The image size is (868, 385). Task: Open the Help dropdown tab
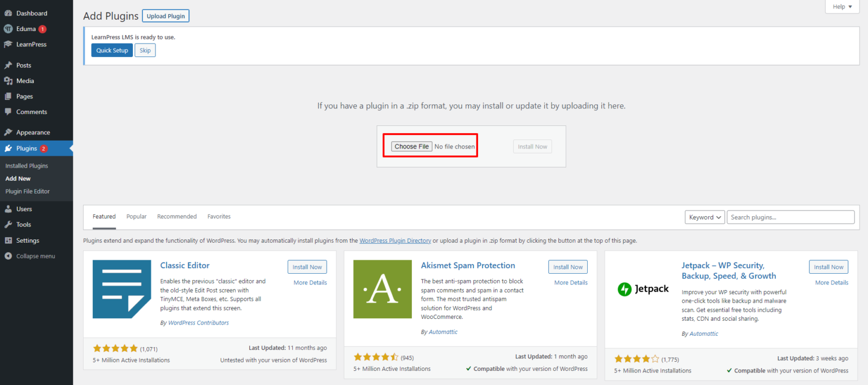843,7
